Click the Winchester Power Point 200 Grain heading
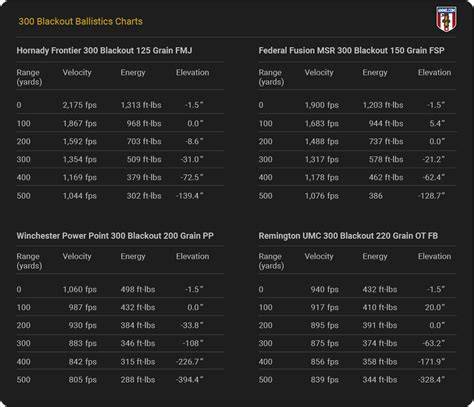This screenshot has width=474, height=407. (x=115, y=236)
